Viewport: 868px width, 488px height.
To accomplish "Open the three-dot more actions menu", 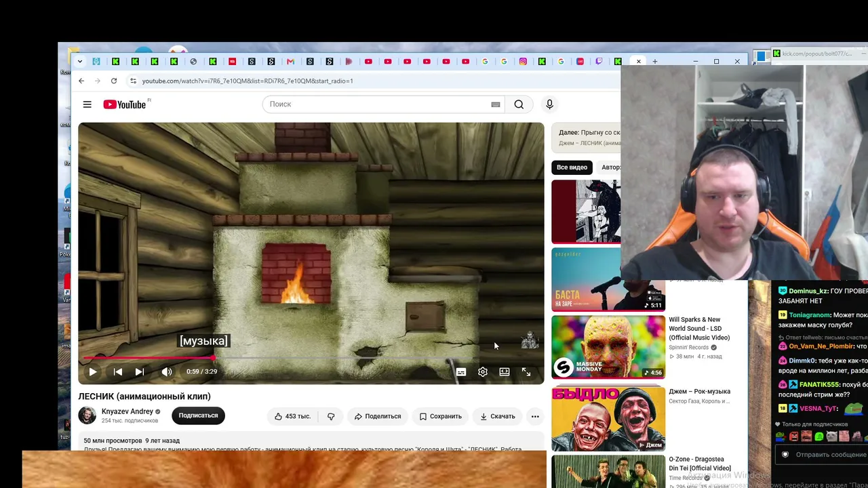I will (535, 416).
